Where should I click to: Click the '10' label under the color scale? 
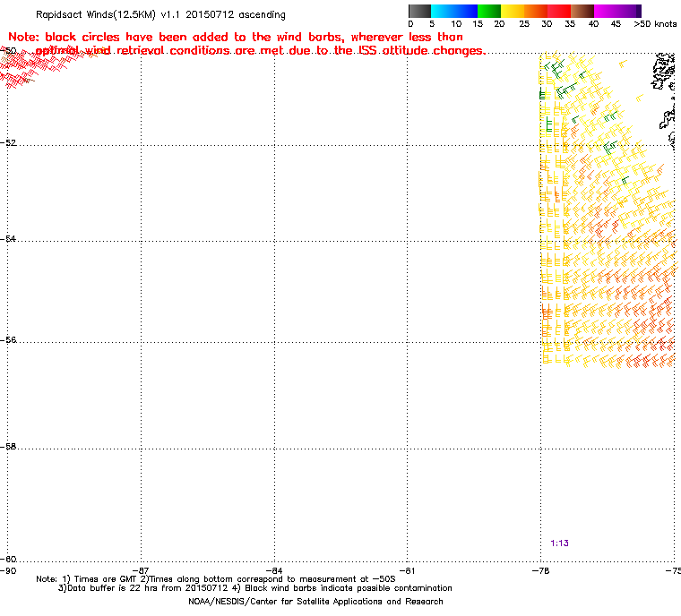coord(455,24)
